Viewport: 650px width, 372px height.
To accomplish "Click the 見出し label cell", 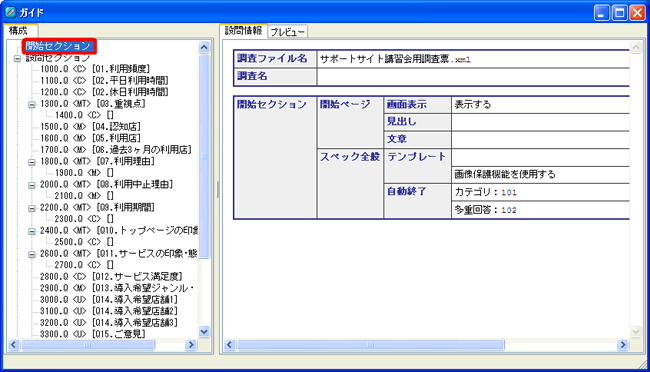I will pyautogui.click(x=417, y=122).
